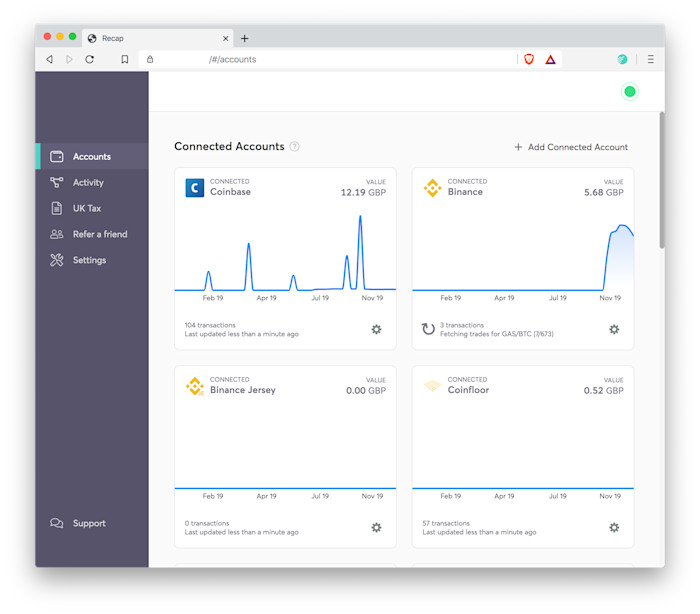This screenshot has width=700, height=614.
Task: Go back with browser back arrow
Action: pyautogui.click(x=50, y=59)
